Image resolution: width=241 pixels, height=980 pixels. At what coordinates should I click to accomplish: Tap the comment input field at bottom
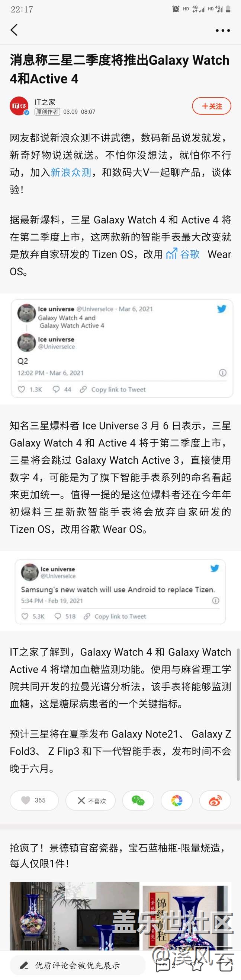[78, 965]
